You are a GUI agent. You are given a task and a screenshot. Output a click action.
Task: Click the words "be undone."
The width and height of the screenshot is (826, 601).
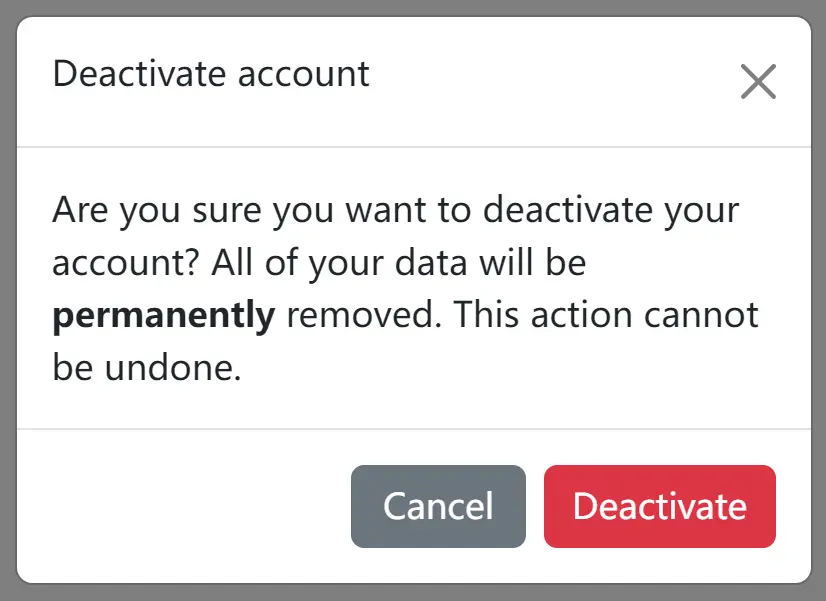click(147, 367)
